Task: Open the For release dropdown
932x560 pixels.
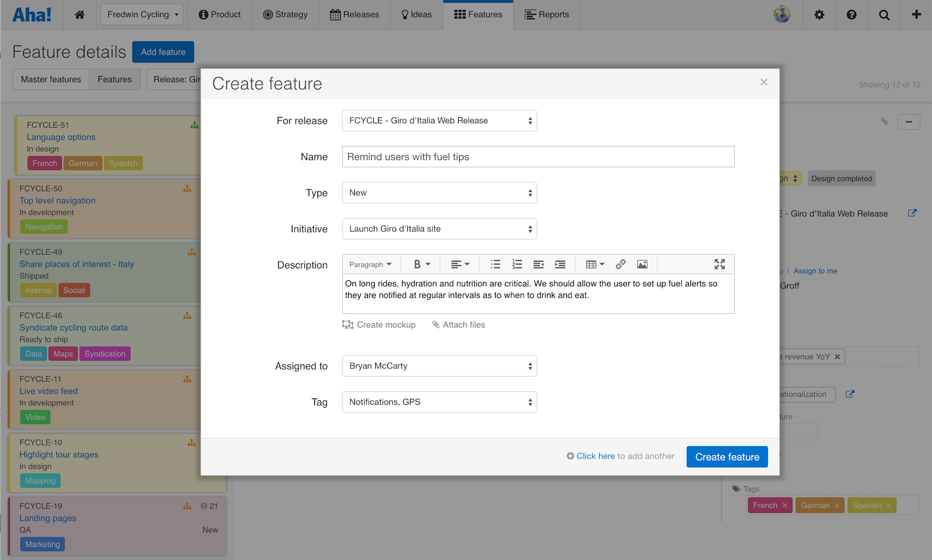Action: 439,120
